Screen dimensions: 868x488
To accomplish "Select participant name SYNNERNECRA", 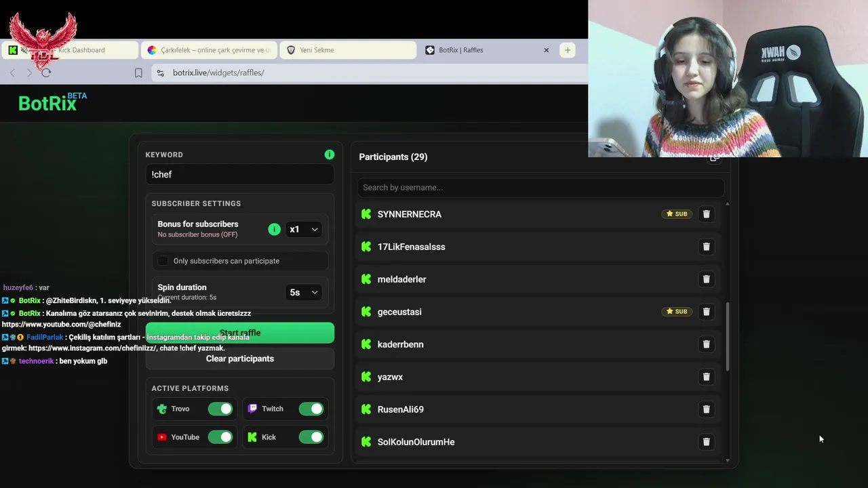I will click(x=410, y=214).
